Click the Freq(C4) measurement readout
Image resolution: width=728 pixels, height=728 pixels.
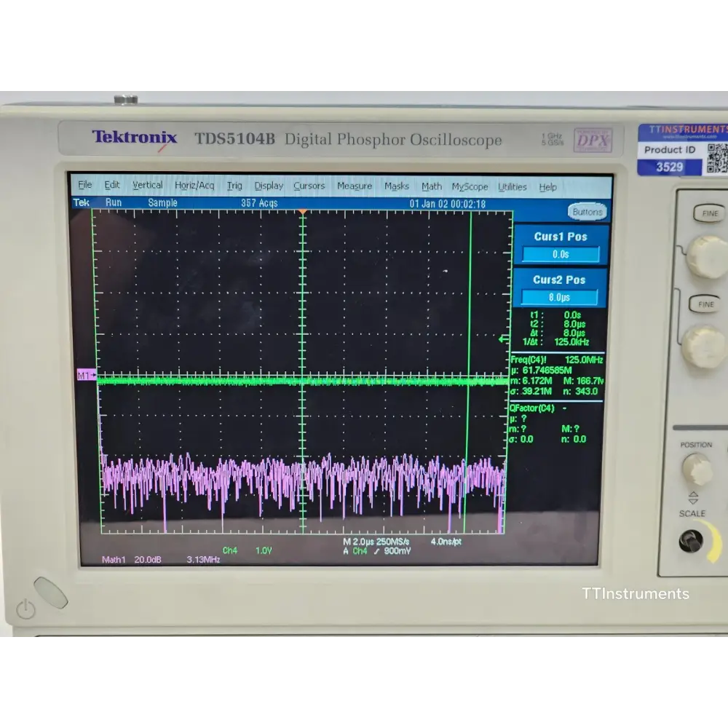tap(557, 360)
